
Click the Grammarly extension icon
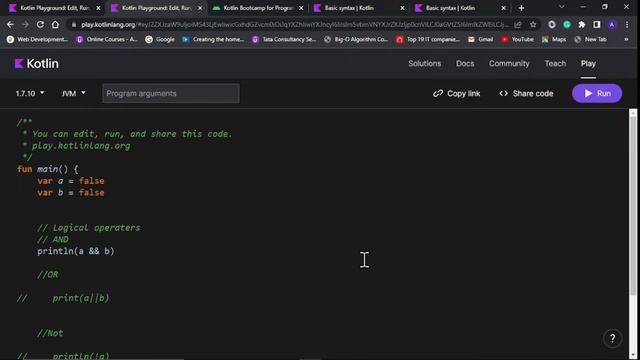pos(567,24)
